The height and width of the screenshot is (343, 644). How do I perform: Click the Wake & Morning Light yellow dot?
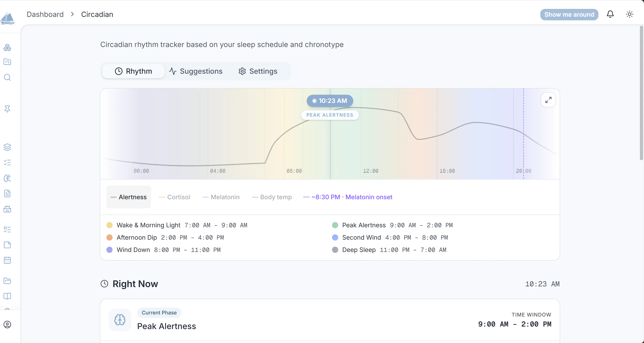110,225
